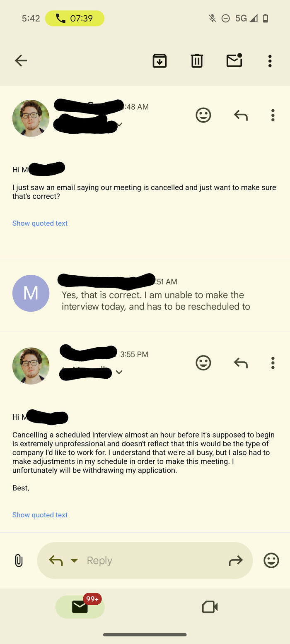Forward the conversation

(x=236, y=560)
